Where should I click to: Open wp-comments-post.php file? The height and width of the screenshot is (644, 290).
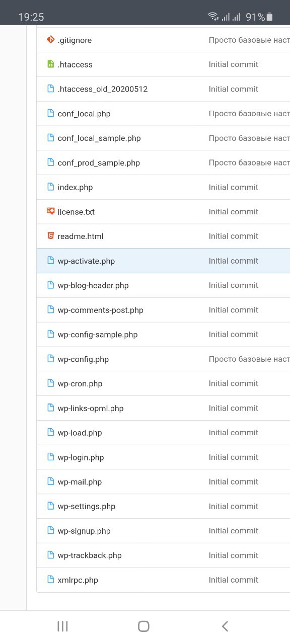[x=101, y=310]
